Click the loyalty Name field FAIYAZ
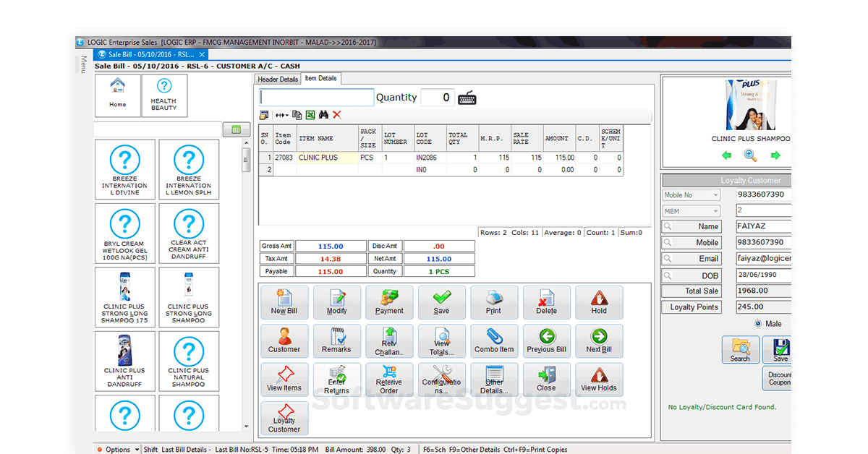The width and height of the screenshot is (868, 454). (x=764, y=226)
